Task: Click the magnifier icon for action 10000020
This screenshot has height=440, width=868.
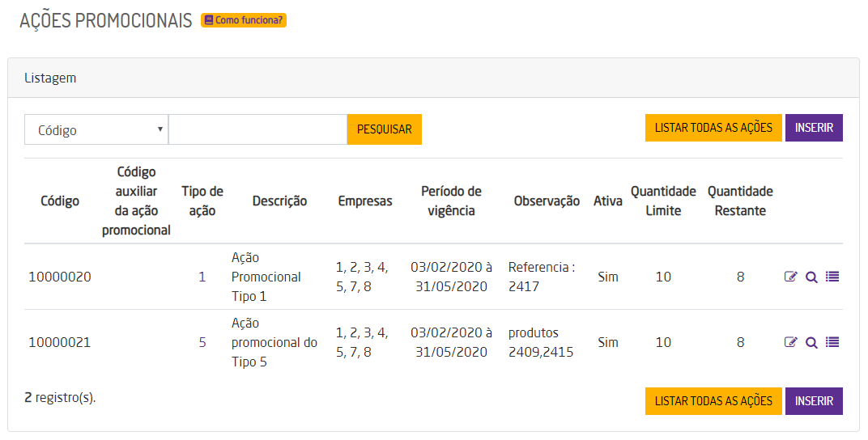Action: pyautogui.click(x=811, y=277)
